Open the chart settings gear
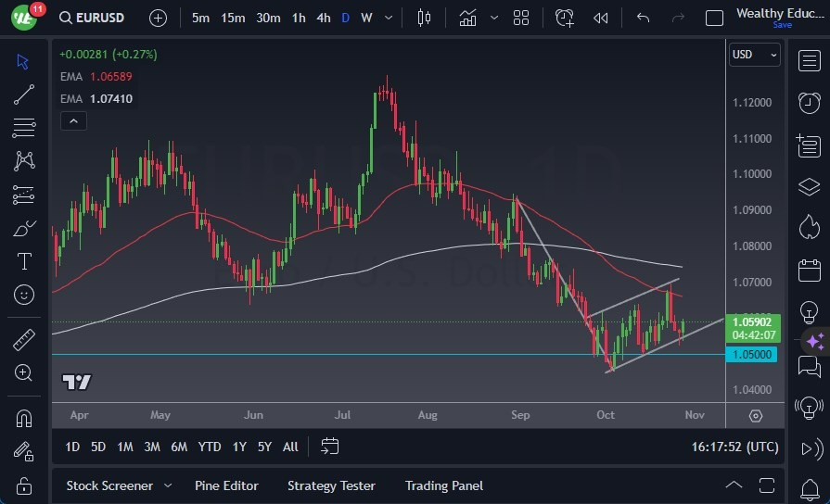This screenshot has height=504, width=830. (x=756, y=416)
